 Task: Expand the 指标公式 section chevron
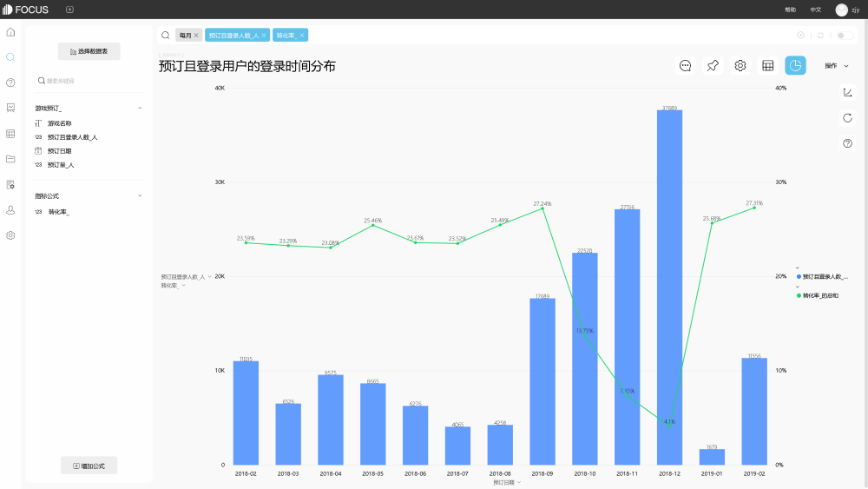(x=140, y=195)
